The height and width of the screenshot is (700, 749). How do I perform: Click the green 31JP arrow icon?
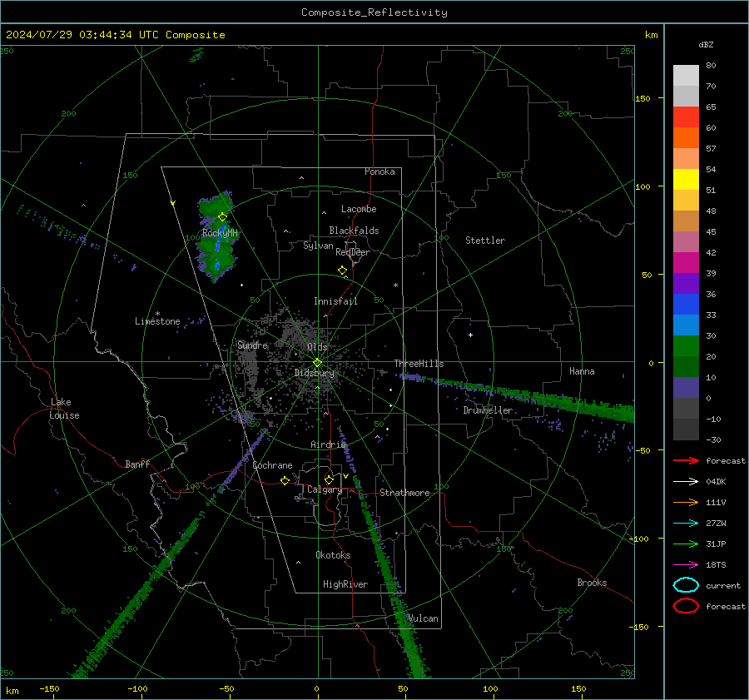(686, 544)
